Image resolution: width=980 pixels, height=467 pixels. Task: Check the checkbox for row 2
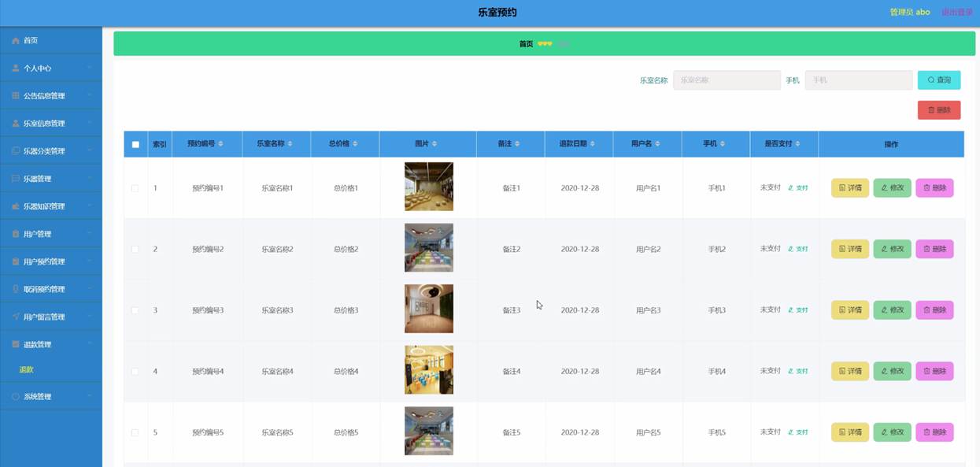pos(135,249)
